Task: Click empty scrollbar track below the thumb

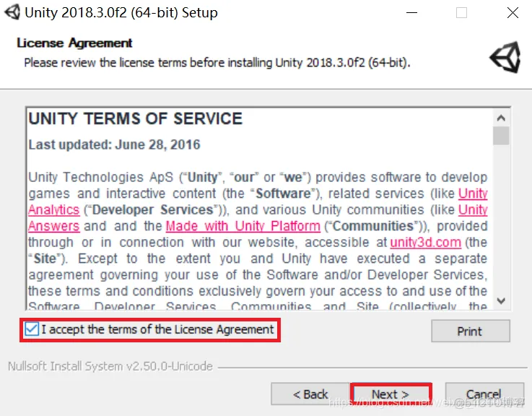Action: coord(501,219)
